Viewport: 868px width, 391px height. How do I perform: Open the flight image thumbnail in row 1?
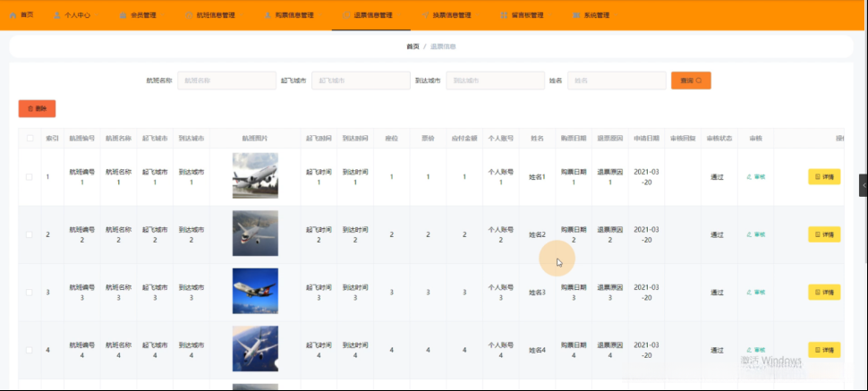[255, 175]
